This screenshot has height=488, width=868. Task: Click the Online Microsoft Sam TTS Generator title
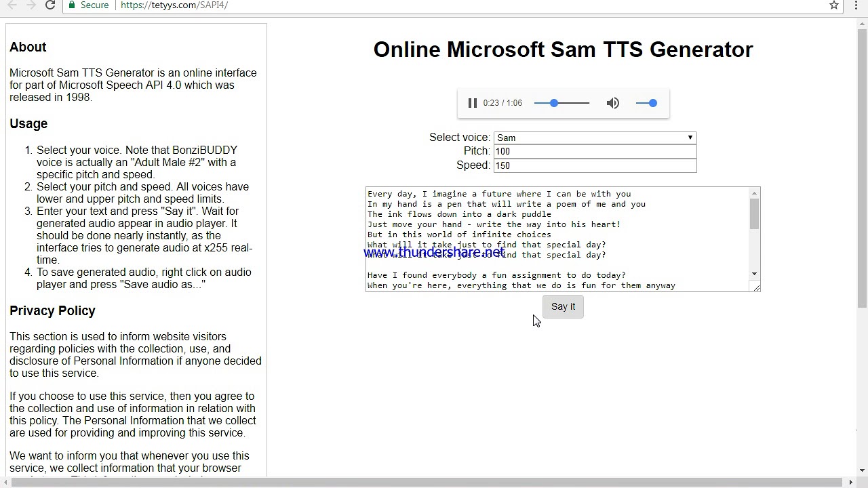563,49
